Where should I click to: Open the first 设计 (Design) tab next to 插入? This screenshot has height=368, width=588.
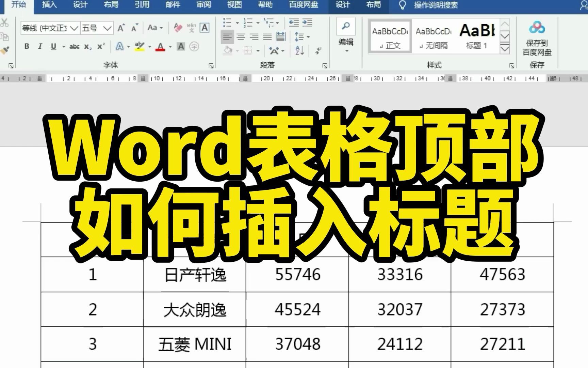pyautogui.click(x=80, y=5)
